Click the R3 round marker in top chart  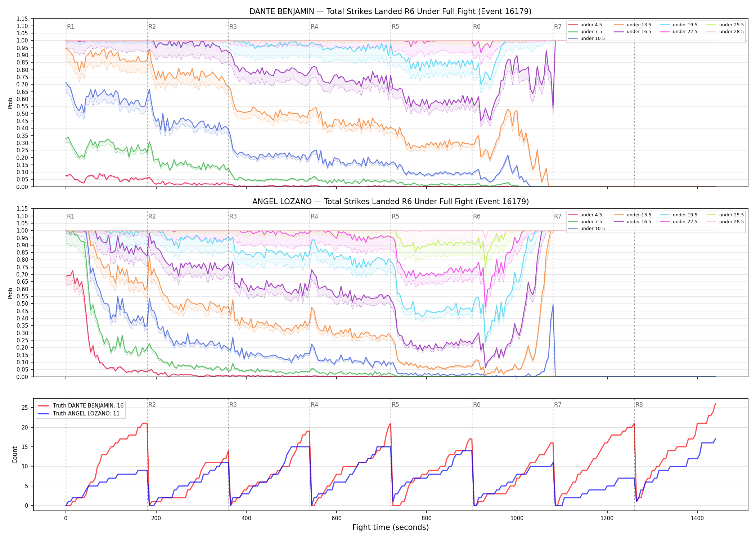pyautogui.click(x=233, y=27)
